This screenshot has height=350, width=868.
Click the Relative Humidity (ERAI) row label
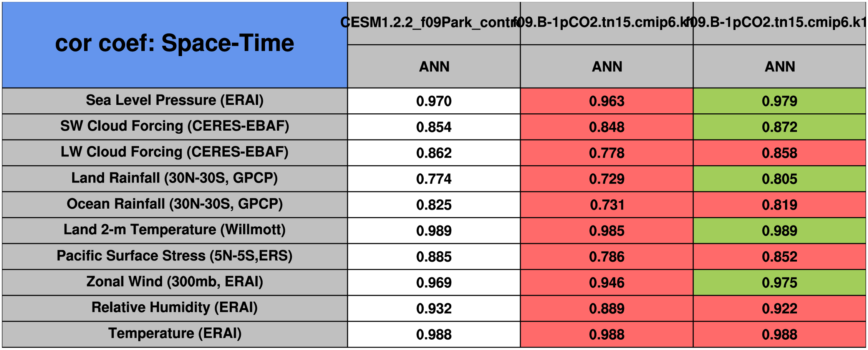pos(175,308)
